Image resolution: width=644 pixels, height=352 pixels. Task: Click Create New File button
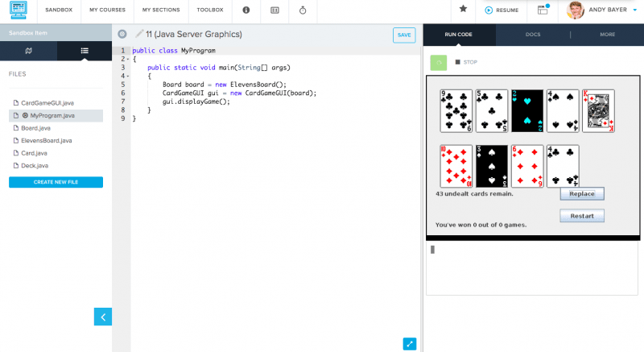pyautogui.click(x=56, y=182)
